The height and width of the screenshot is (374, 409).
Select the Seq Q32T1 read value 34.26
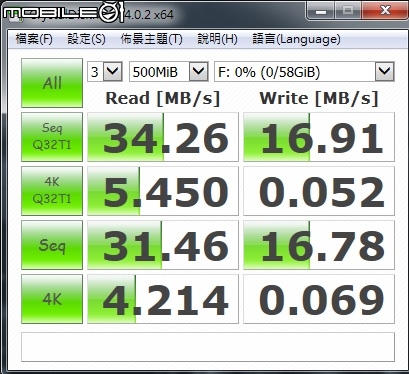pos(163,137)
